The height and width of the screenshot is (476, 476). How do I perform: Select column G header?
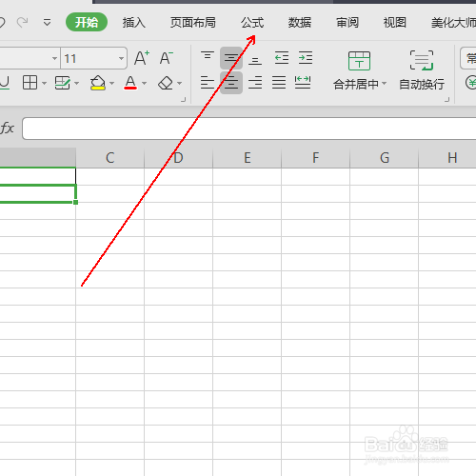pyautogui.click(x=384, y=158)
